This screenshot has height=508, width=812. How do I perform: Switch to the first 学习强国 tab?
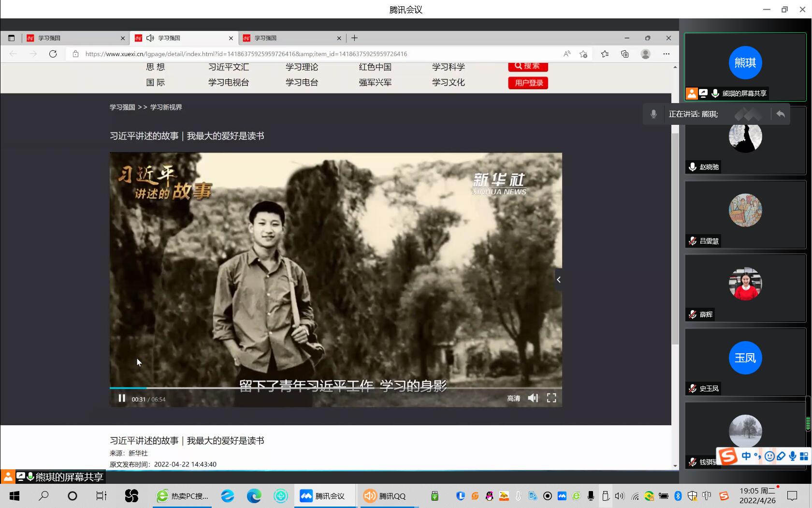72,38
